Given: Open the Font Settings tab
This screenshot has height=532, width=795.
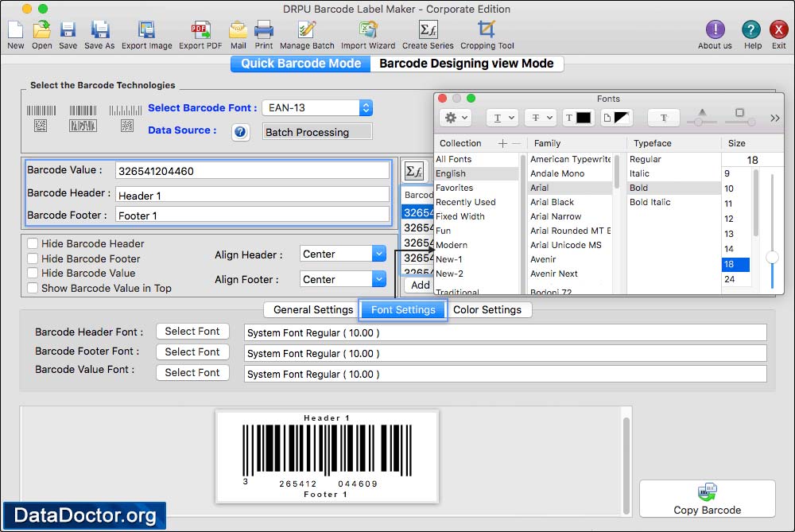Looking at the screenshot, I should (x=403, y=310).
